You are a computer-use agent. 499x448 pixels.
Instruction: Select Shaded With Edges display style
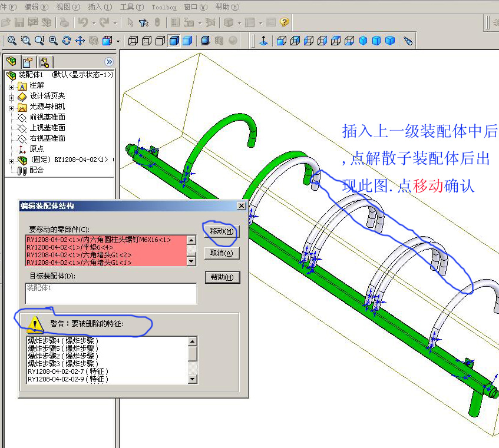click(x=174, y=41)
